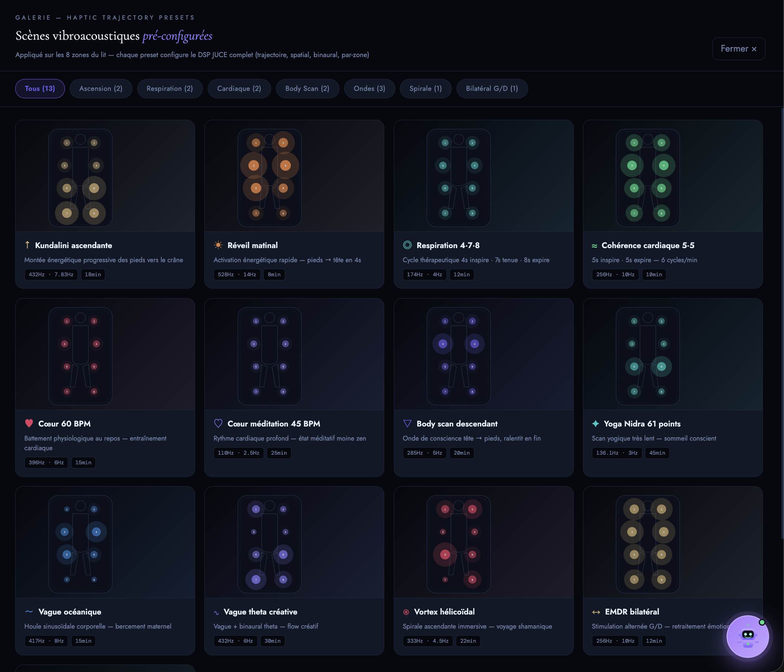Click the 18min duration tag

[93, 274]
